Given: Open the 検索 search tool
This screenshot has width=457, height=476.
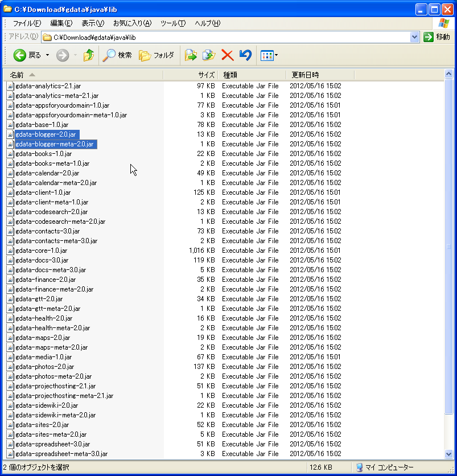Looking at the screenshot, I should (x=117, y=55).
